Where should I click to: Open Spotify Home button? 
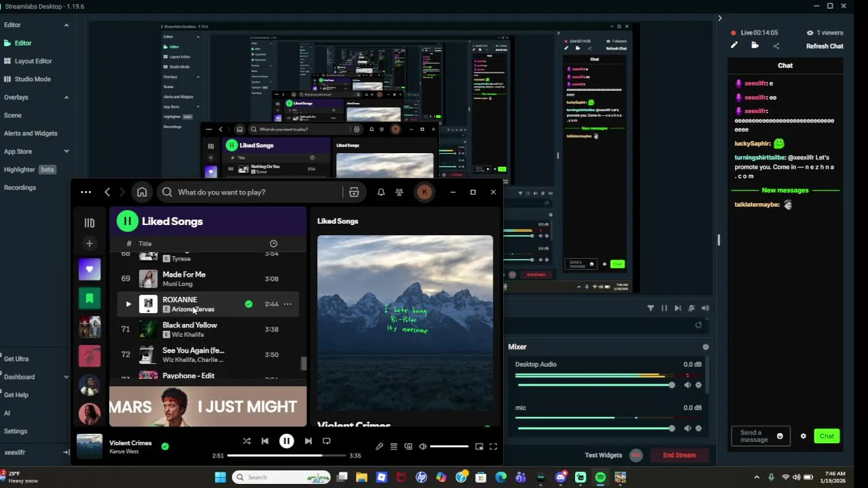point(142,192)
